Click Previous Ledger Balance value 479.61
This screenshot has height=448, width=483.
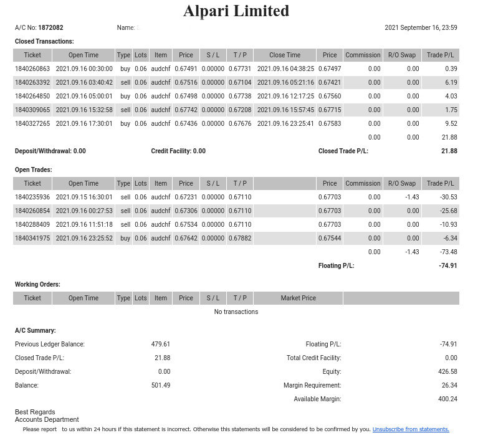(161, 344)
